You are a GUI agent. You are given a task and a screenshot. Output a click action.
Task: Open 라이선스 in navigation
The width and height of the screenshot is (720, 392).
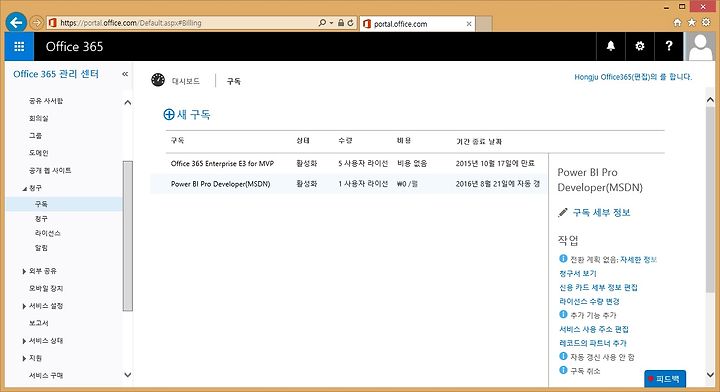(x=48, y=233)
